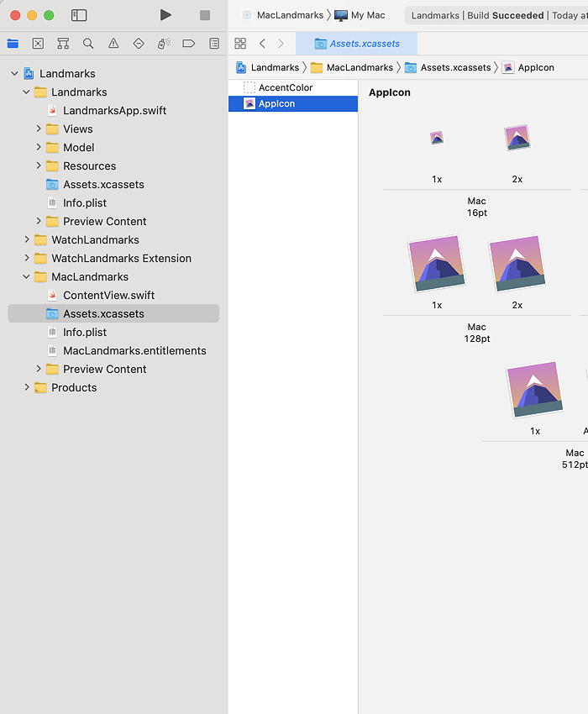The height and width of the screenshot is (714, 588).
Task: Run the project with the Play button
Action: click(x=165, y=15)
